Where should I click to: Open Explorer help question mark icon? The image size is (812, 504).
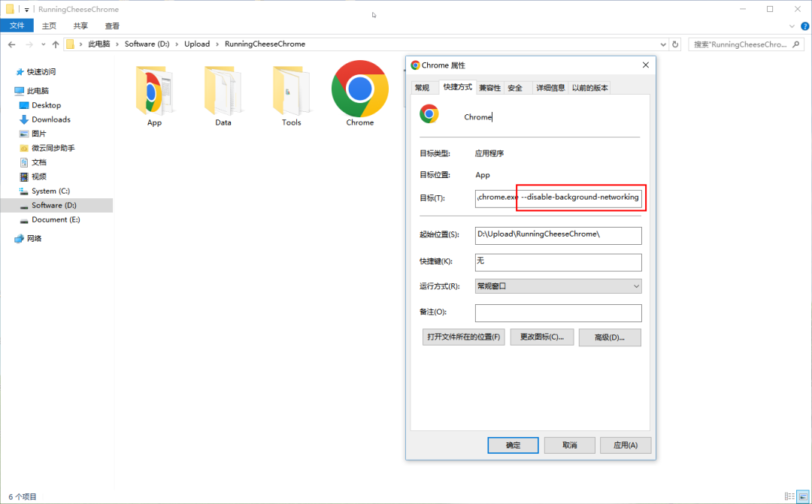pyautogui.click(x=804, y=26)
